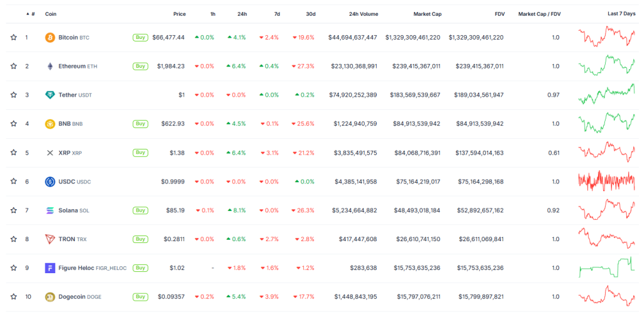Image resolution: width=644 pixels, height=314 pixels.
Task: Click the Solana logo icon
Action: 50,210
